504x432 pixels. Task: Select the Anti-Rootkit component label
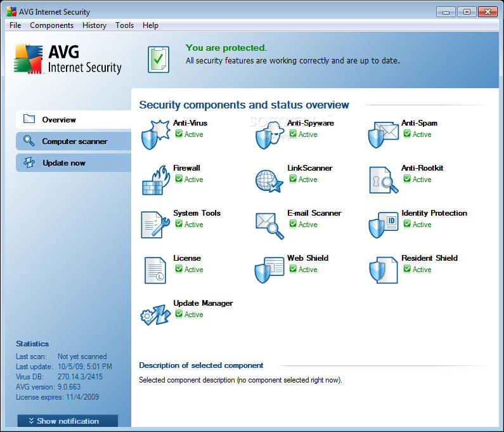[422, 168]
